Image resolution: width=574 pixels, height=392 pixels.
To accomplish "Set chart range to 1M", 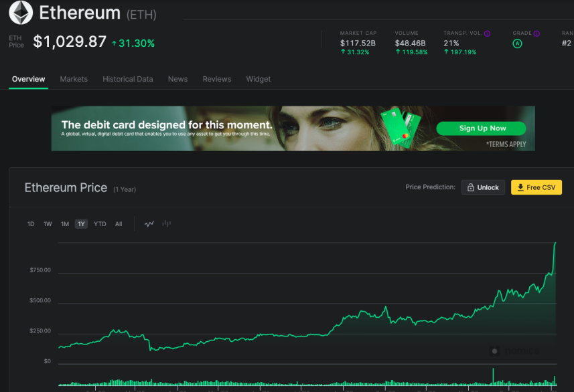I will (x=65, y=224).
